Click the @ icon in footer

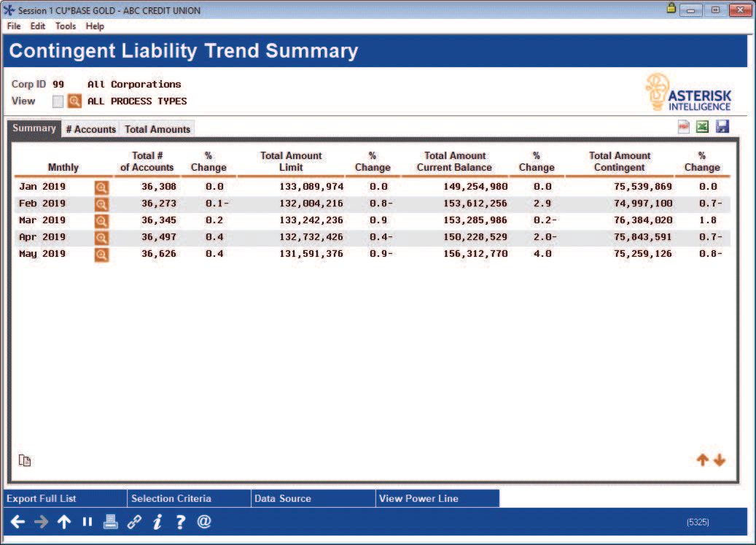click(x=204, y=522)
